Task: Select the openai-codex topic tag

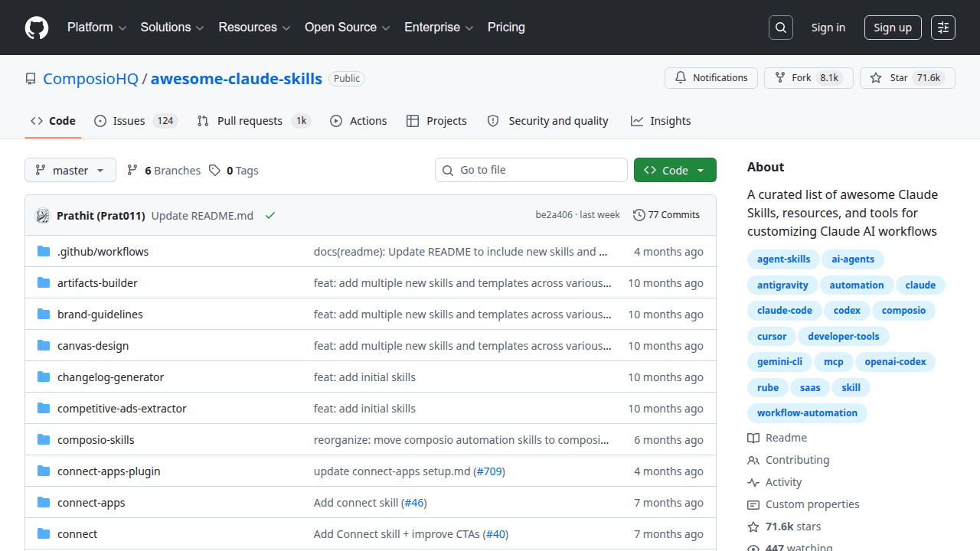Action: click(895, 362)
